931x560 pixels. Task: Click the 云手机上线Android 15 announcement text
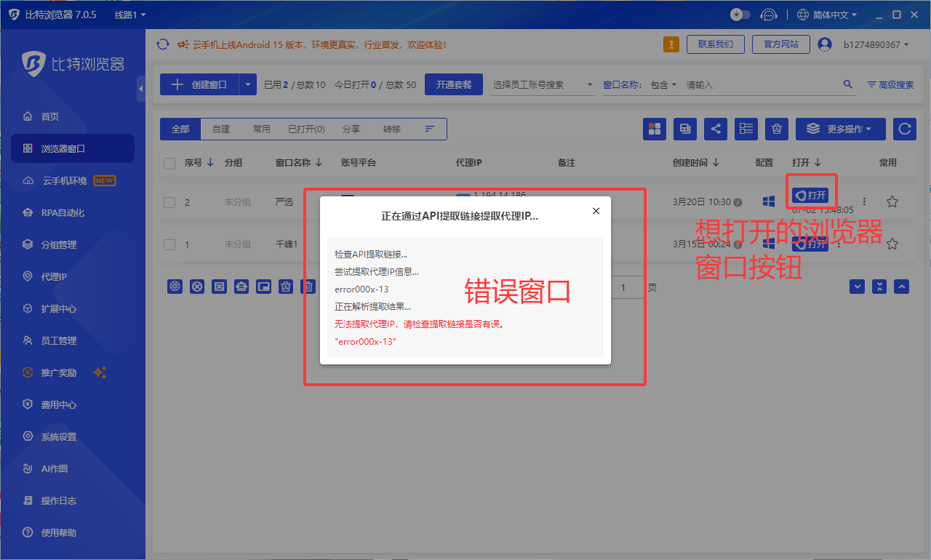click(319, 44)
